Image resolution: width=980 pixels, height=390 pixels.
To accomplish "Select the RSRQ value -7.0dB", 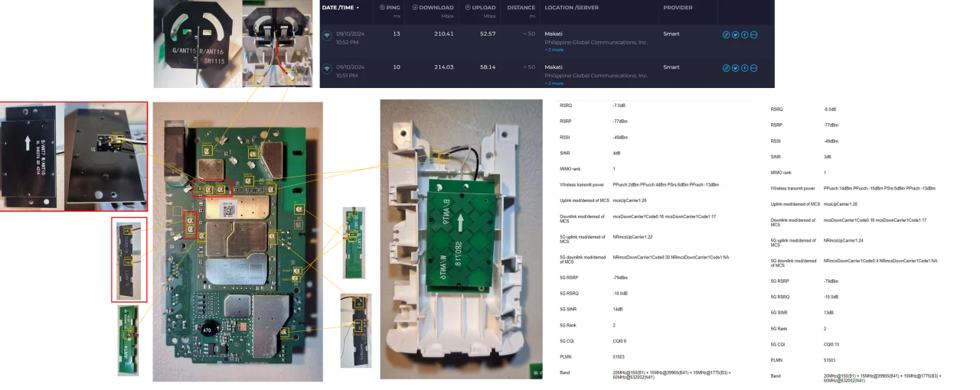I will 620,105.
